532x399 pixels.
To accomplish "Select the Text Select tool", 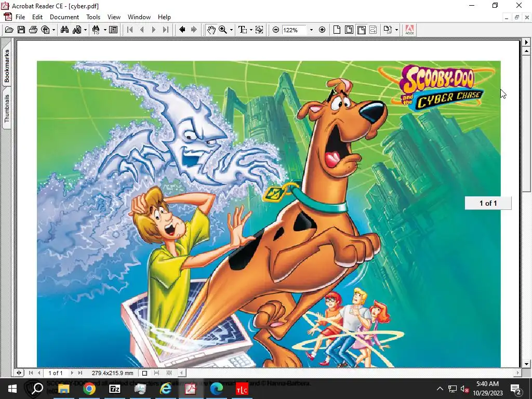I will [x=243, y=30].
